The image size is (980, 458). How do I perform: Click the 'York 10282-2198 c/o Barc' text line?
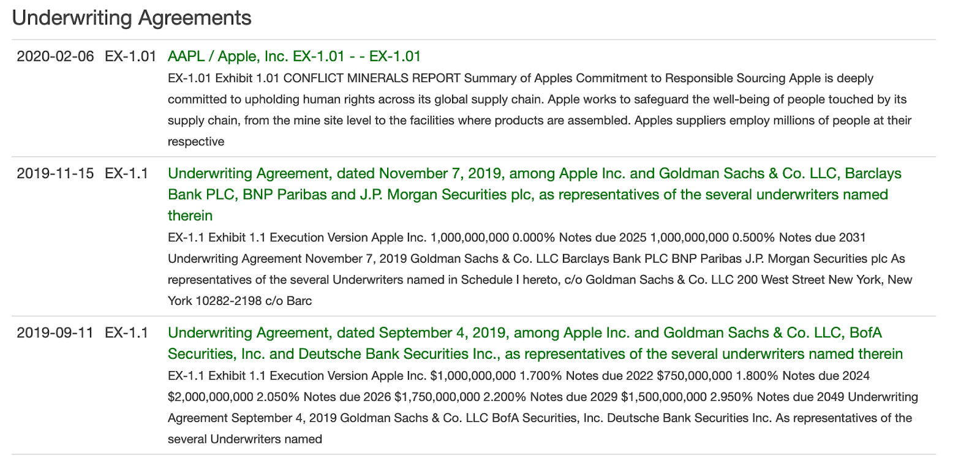coord(240,301)
